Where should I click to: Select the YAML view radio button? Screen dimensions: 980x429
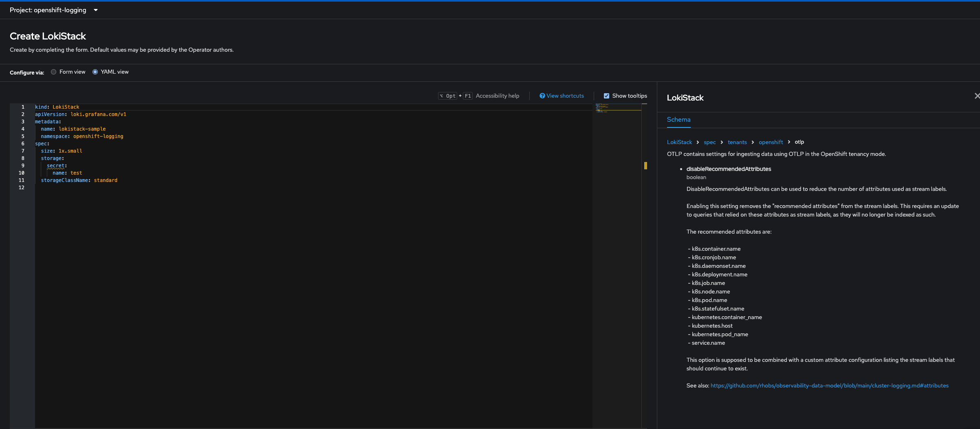click(x=95, y=72)
